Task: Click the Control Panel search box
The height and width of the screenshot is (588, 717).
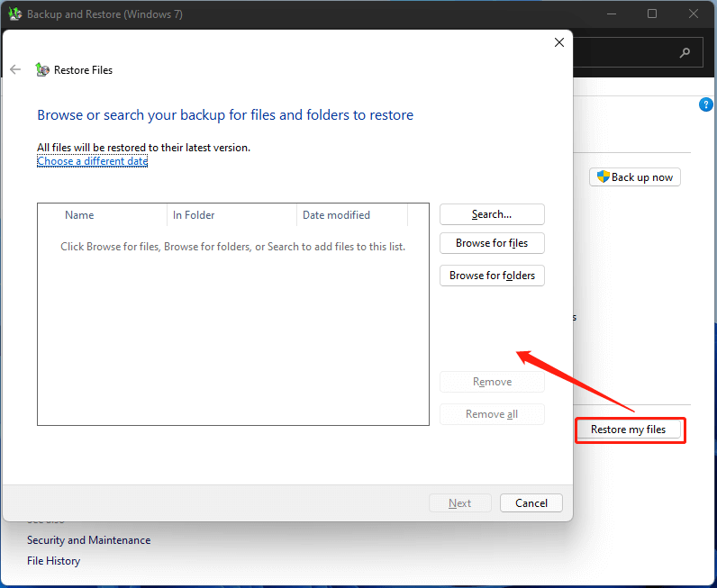Action: (x=638, y=52)
